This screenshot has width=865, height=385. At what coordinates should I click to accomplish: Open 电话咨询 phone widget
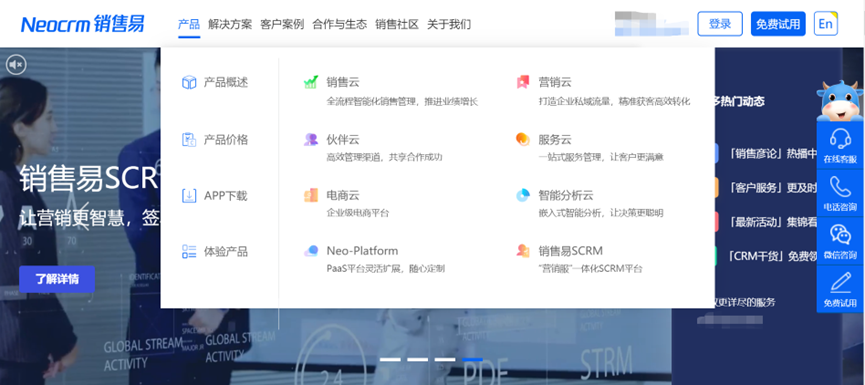[x=840, y=193]
